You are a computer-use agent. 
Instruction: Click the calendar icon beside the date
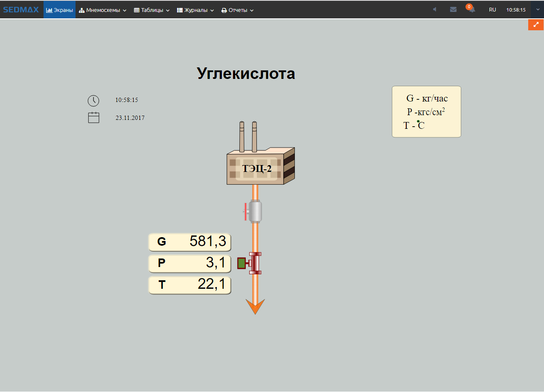click(x=93, y=118)
